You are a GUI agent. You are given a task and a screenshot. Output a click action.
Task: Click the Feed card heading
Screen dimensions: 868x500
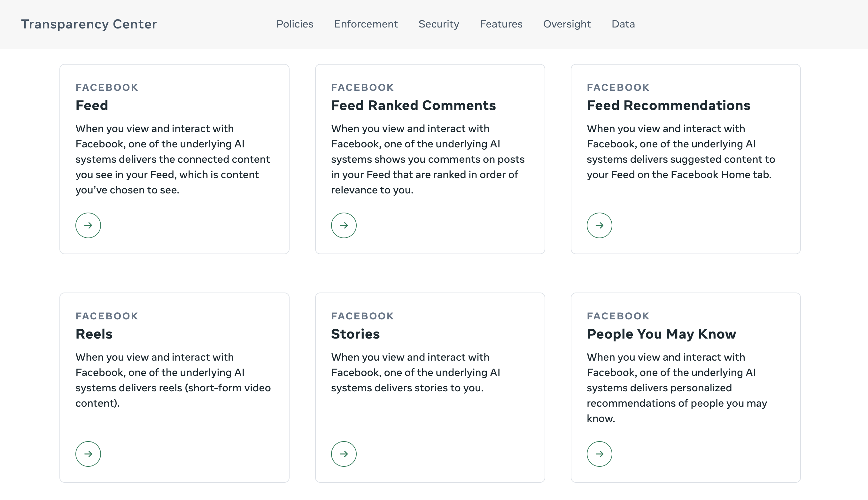(92, 105)
